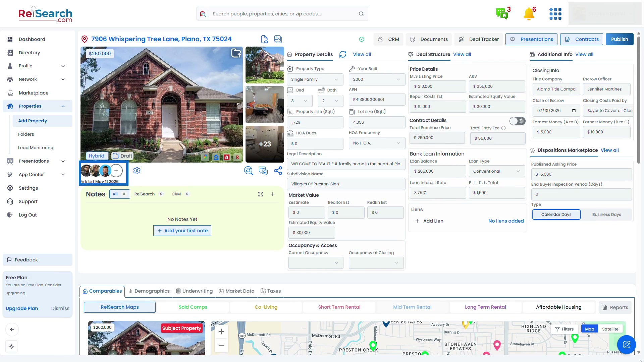
Task: Click the page vertical scrollbar
Action: 639,101
